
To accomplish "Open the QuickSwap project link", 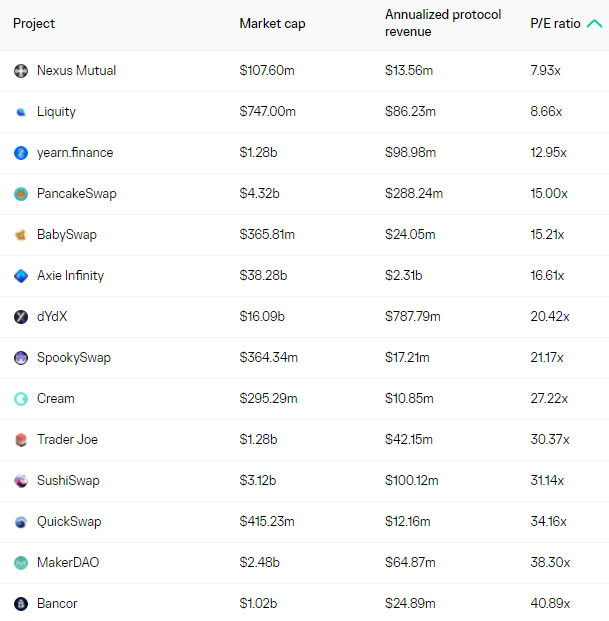I will (69, 522).
